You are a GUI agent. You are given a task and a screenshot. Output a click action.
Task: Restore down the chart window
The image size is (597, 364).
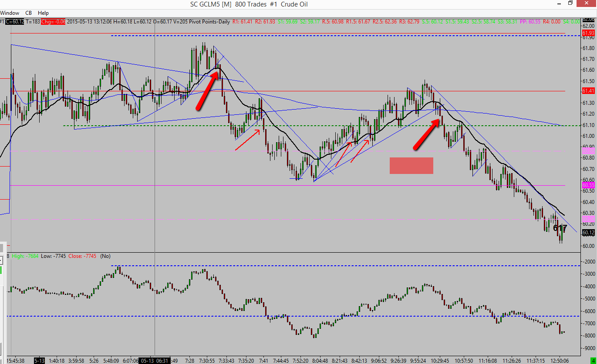570,3
